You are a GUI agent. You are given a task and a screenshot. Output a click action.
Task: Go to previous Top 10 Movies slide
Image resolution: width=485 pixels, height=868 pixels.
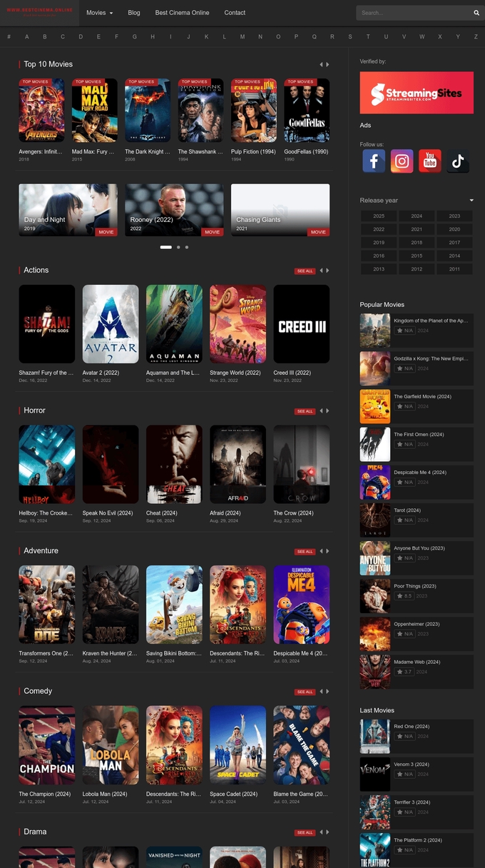(321, 64)
